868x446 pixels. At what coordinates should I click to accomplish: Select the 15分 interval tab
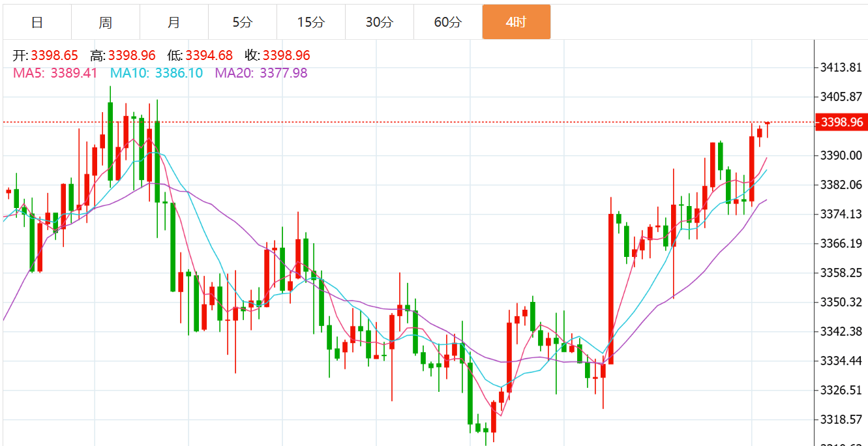[310, 22]
